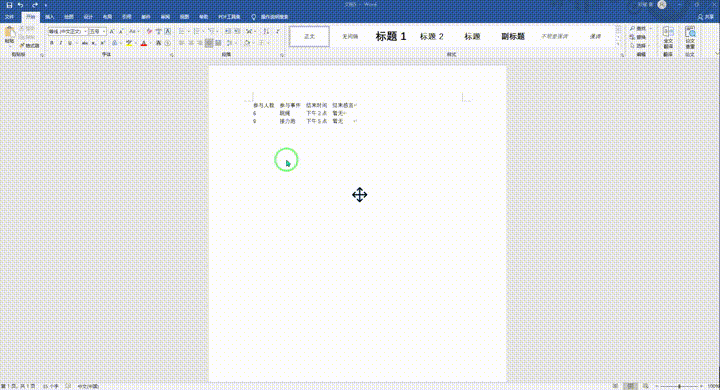Screen dimensions: 720x390
Task: Toggle Align left
Action: tap(182, 43)
